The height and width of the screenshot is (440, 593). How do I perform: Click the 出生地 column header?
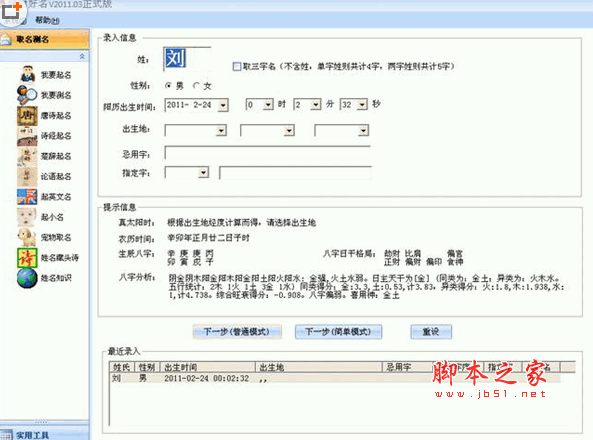pos(319,367)
